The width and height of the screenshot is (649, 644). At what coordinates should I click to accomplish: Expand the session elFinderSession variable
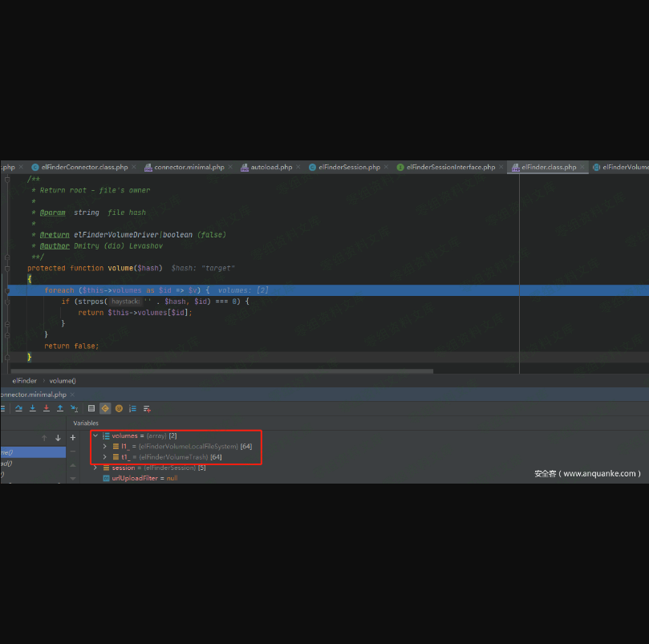coord(95,468)
